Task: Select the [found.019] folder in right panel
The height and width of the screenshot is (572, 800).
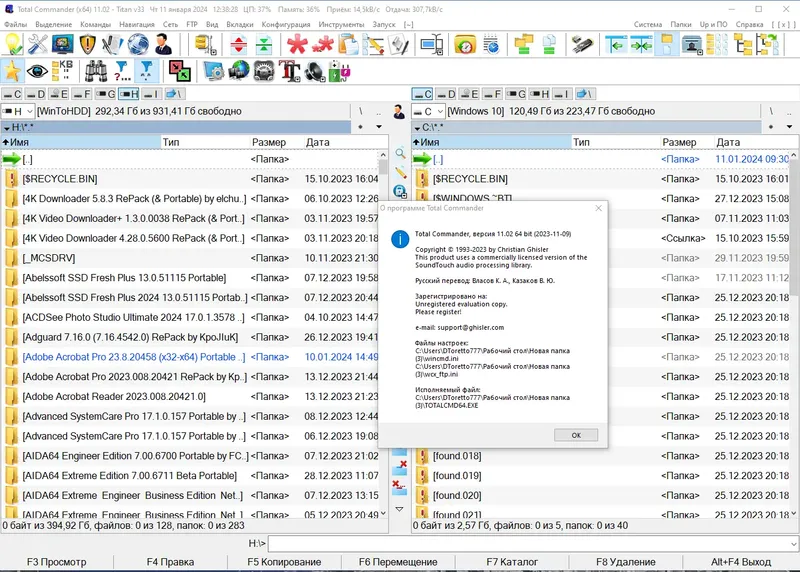Action: pos(601,476)
